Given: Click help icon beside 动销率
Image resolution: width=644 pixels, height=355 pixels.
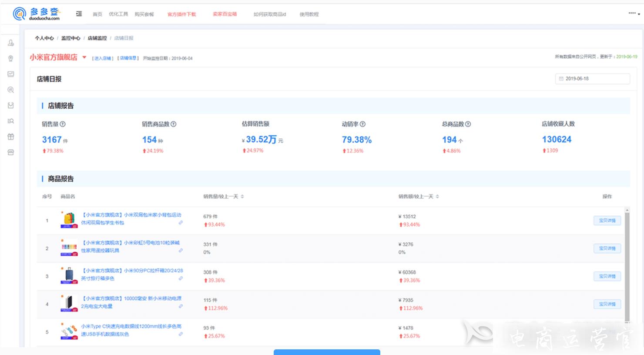Looking at the screenshot, I should coord(362,124).
